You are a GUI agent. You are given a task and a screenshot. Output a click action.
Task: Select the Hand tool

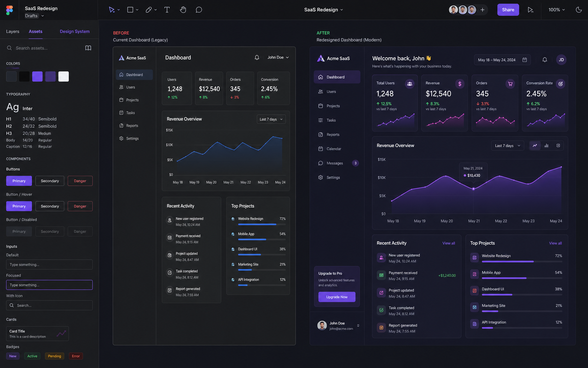(x=183, y=10)
